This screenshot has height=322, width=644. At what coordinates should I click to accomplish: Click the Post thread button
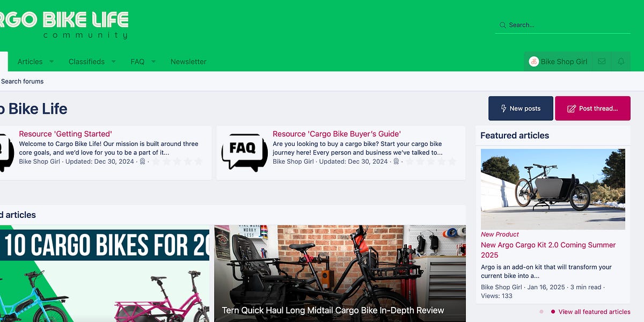(592, 108)
